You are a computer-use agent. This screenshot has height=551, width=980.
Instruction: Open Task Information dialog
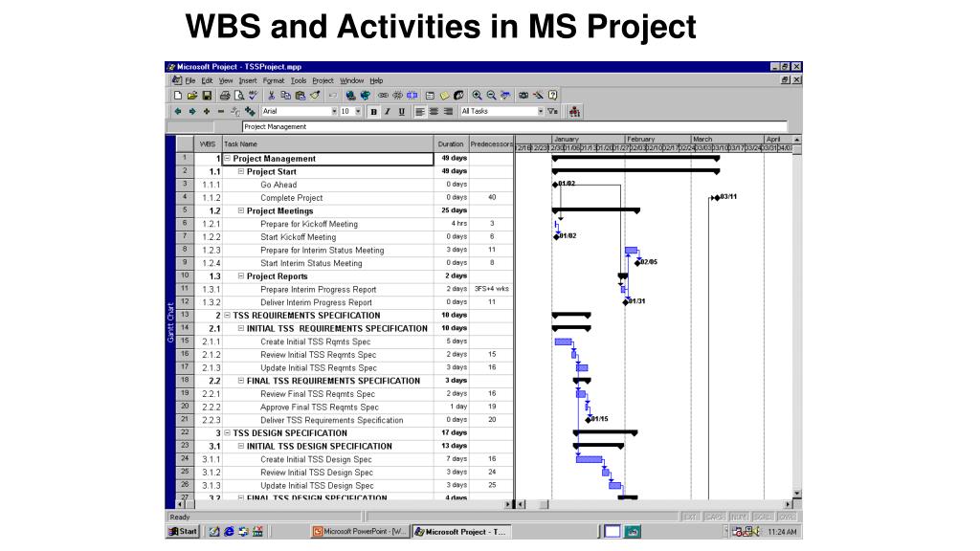tap(430, 96)
